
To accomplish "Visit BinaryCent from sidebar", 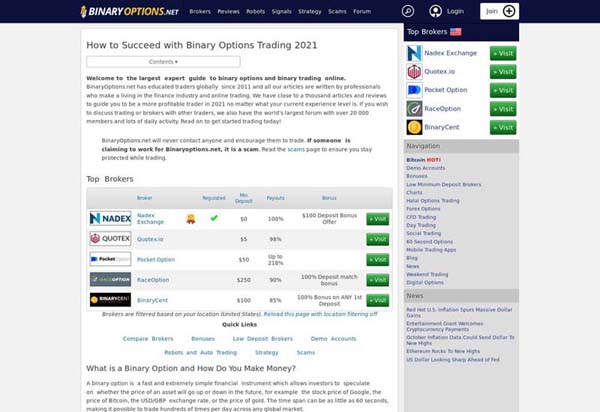I will point(503,127).
